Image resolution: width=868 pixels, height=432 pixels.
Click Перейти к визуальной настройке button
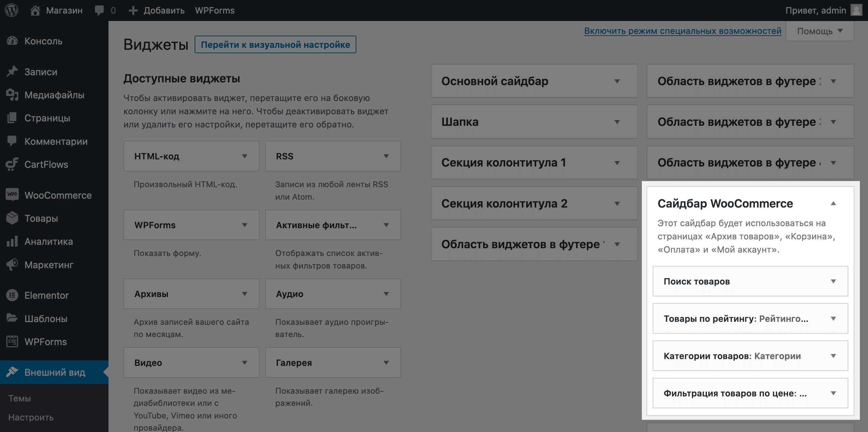(275, 44)
